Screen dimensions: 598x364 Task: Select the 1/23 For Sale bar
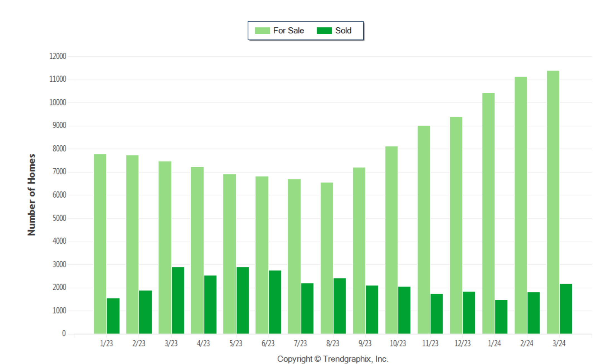click(100, 244)
